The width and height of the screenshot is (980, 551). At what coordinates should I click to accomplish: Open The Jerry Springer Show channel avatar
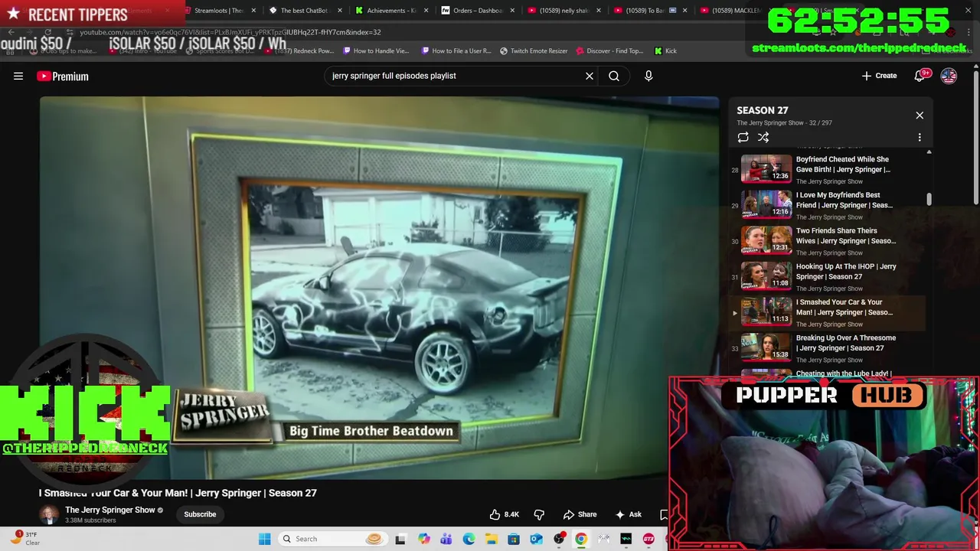pyautogui.click(x=49, y=514)
